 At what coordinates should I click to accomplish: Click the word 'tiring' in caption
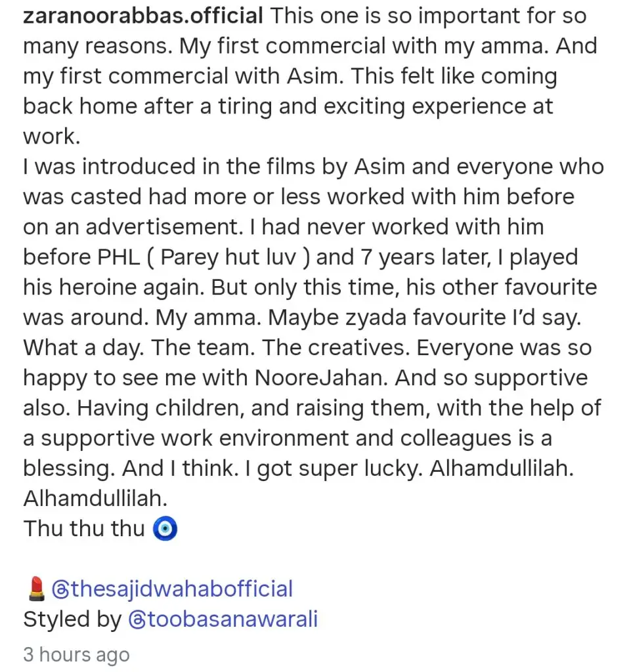[x=246, y=106]
